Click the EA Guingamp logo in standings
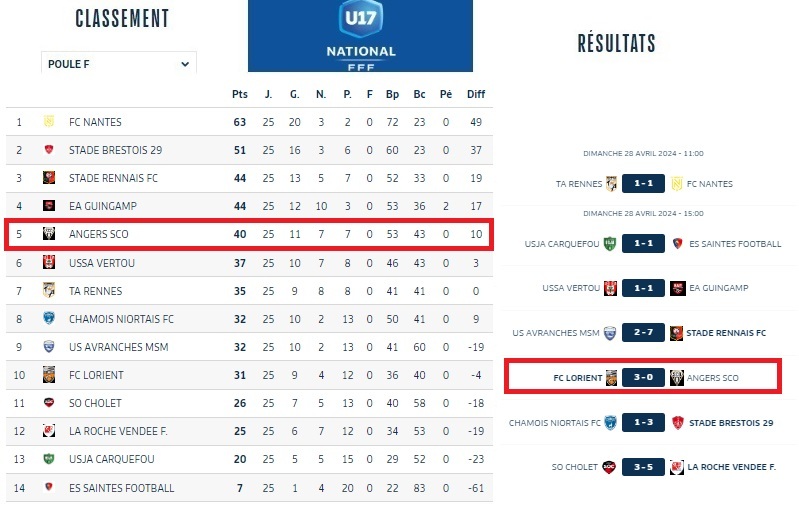 (48, 206)
